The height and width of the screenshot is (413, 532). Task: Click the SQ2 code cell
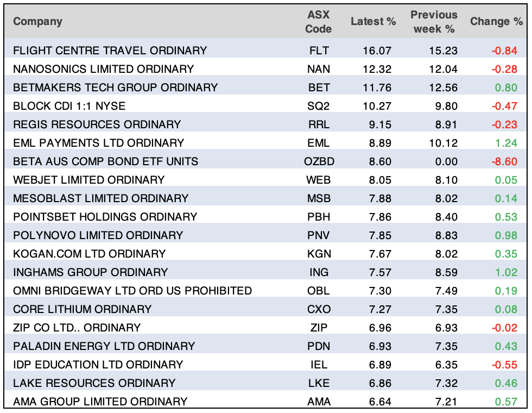318,106
